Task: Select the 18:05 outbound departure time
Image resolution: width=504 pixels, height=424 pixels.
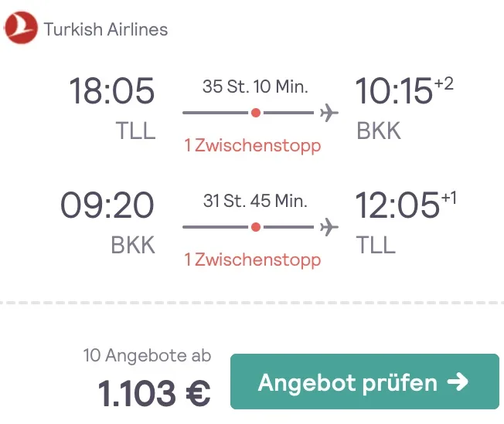Action: [112, 91]
